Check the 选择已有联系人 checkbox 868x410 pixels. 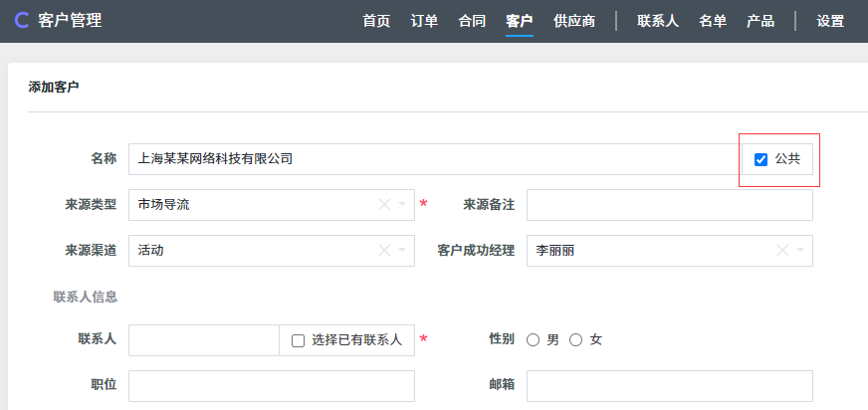(298, 340)
